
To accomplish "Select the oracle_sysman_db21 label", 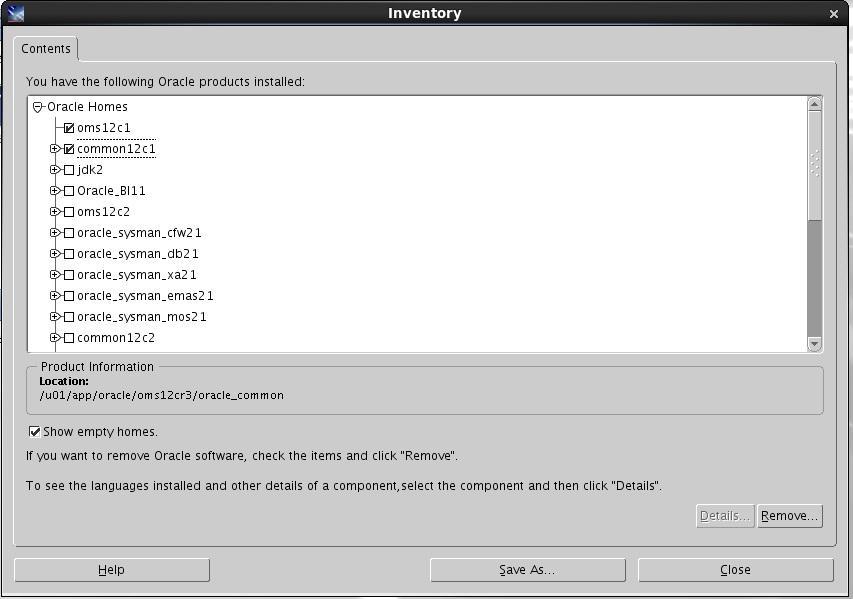I will (138, 254).
